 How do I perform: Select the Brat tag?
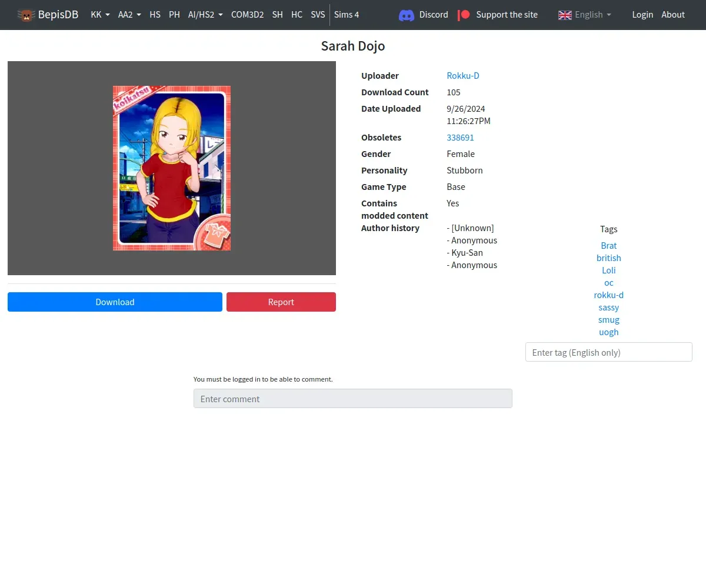[609, 246]
